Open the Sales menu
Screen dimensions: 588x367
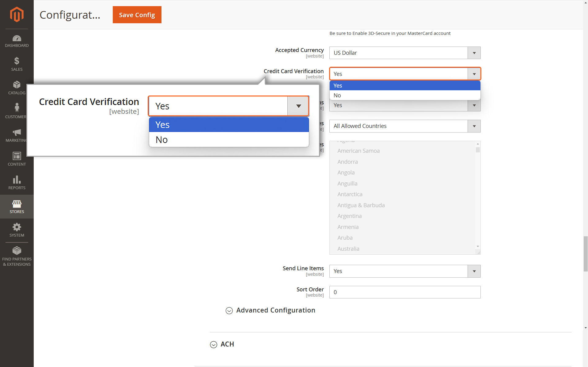coord(17,64)
